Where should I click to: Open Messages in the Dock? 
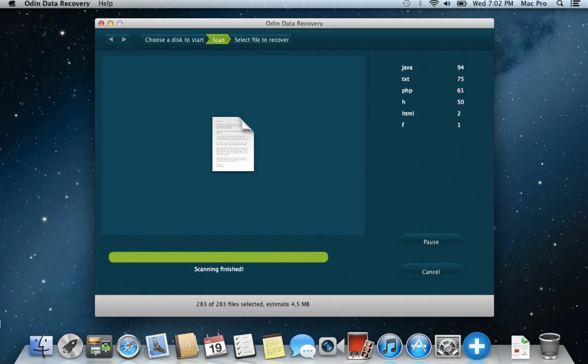[x=302, y=345]
